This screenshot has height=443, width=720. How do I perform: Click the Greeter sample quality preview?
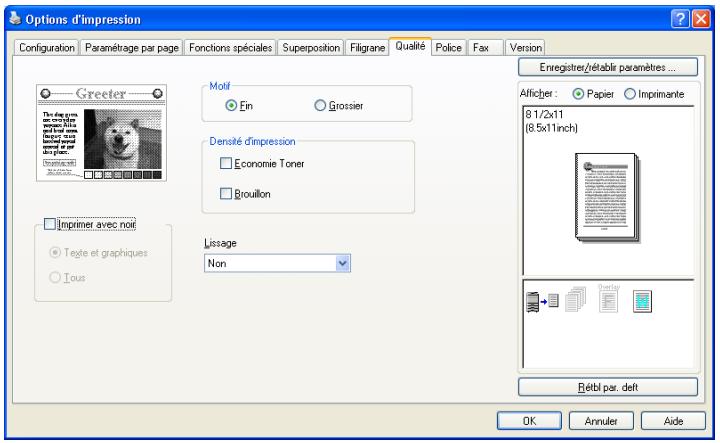pos(101,133)
